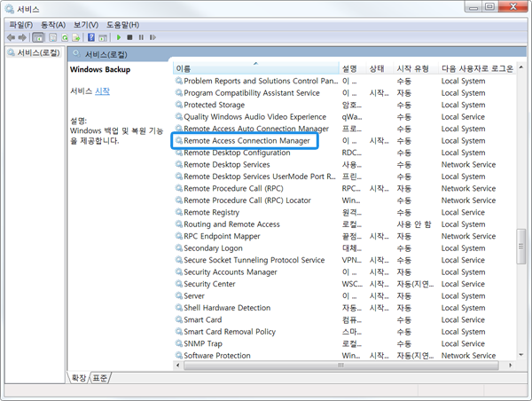Image resolution: width=532 pixels, height=401 pixels.
Task: Select Smart Card Removal Policy service
Action: [x=230, y=332]
